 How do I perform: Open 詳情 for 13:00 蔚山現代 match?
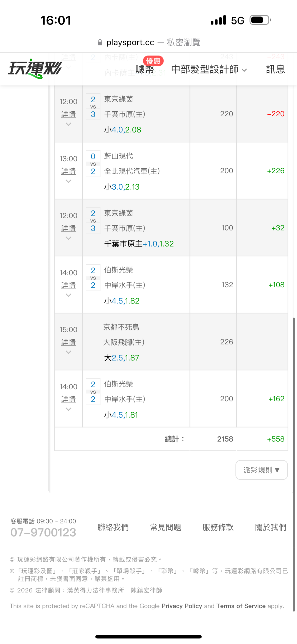[x=68, y=171]
